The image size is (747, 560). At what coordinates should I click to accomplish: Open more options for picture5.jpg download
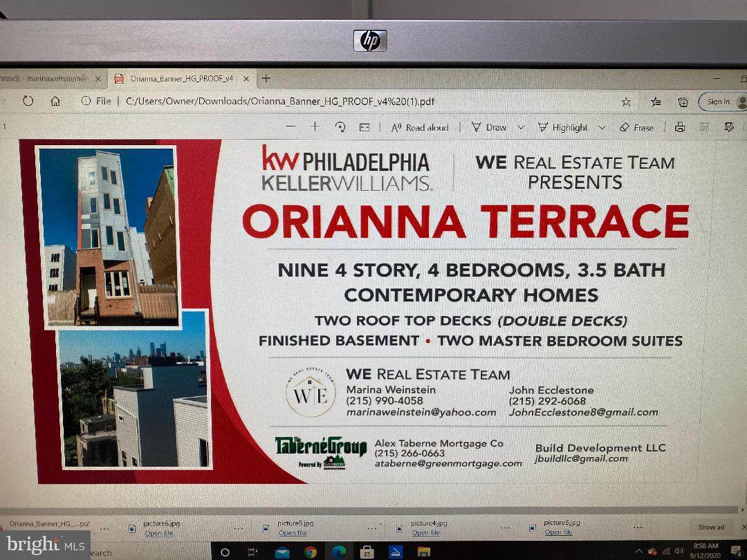click(x=372, y=529)
